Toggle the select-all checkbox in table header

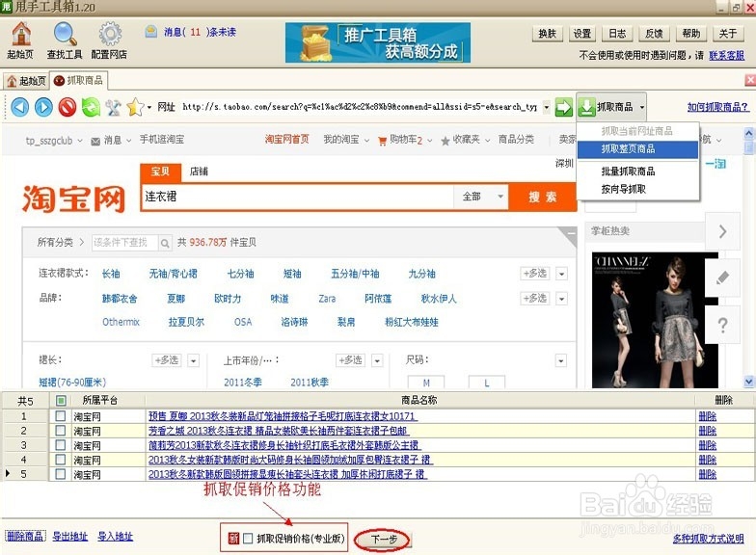tap(61, 401)
